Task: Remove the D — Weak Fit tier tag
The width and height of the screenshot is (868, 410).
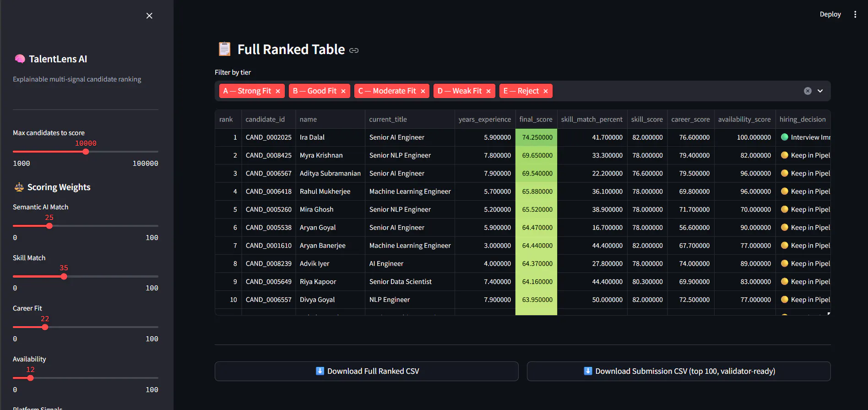Action: click(488, 91)
